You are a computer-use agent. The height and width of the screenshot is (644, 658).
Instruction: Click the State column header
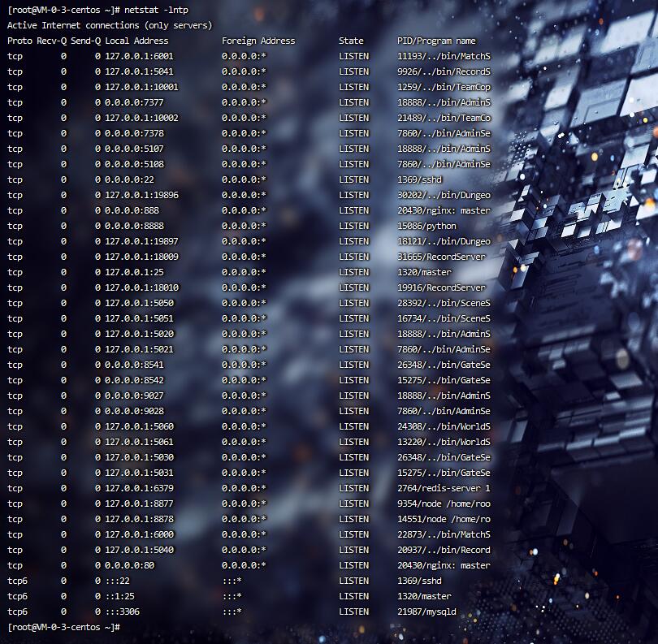[351, 41]
